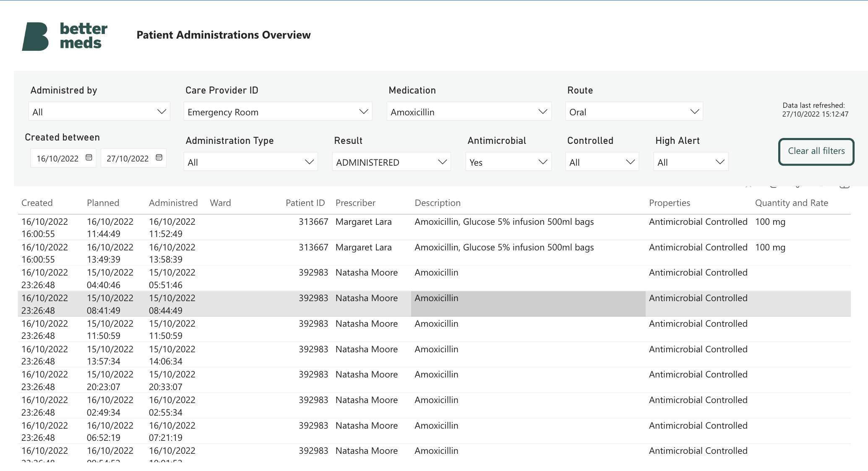Expand the Controlled filter dropdown
868x471 pixels.
602,162
